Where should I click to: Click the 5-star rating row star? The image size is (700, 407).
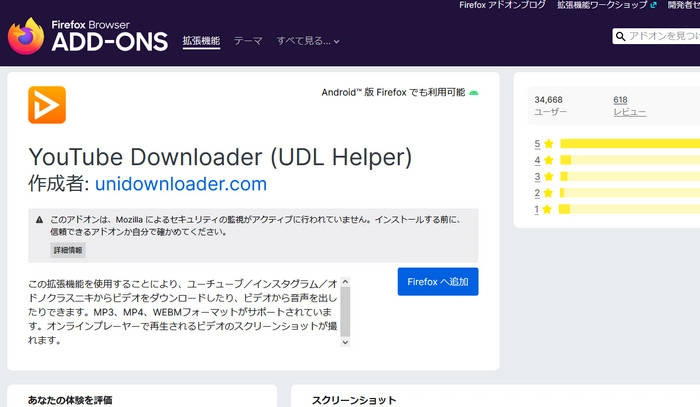548,144
